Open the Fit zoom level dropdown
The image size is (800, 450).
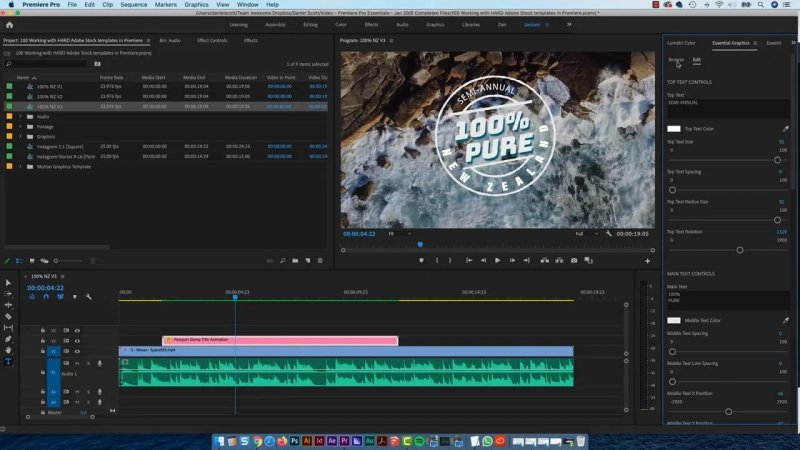coord(400,234)
